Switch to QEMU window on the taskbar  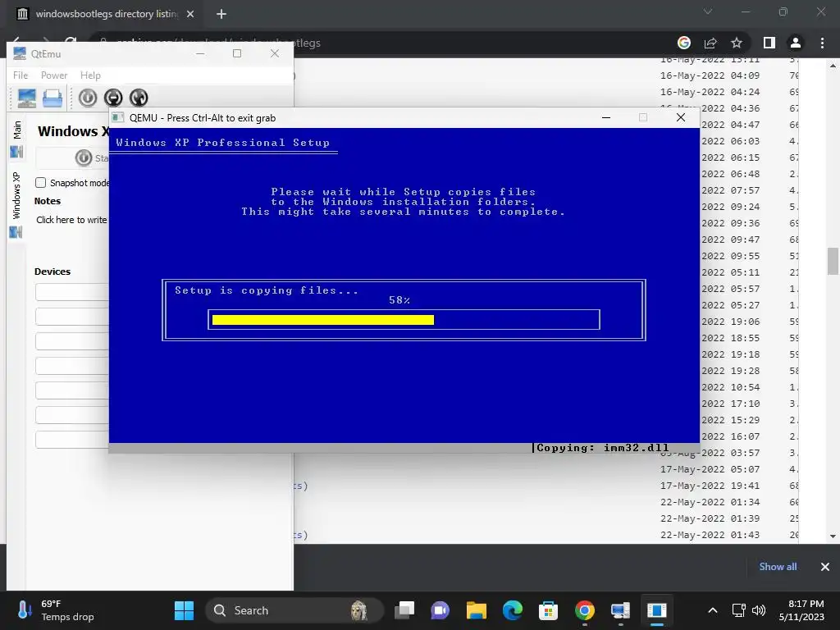tap(657, 610)
